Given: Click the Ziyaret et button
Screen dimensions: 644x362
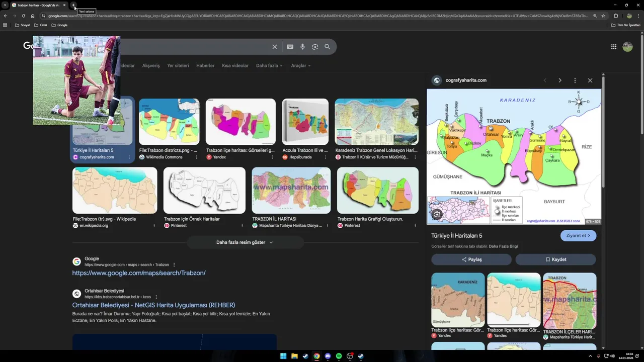Looking at the screenshot, I should point(578,236).
